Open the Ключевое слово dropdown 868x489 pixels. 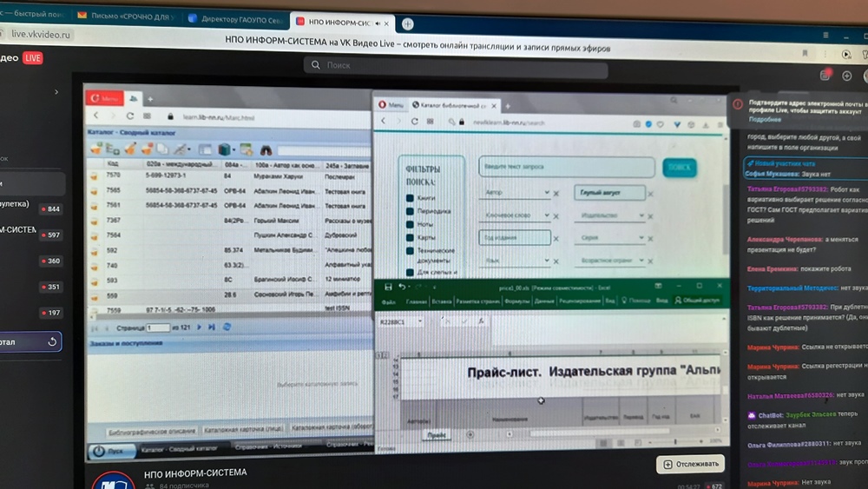tap(546, 215)
